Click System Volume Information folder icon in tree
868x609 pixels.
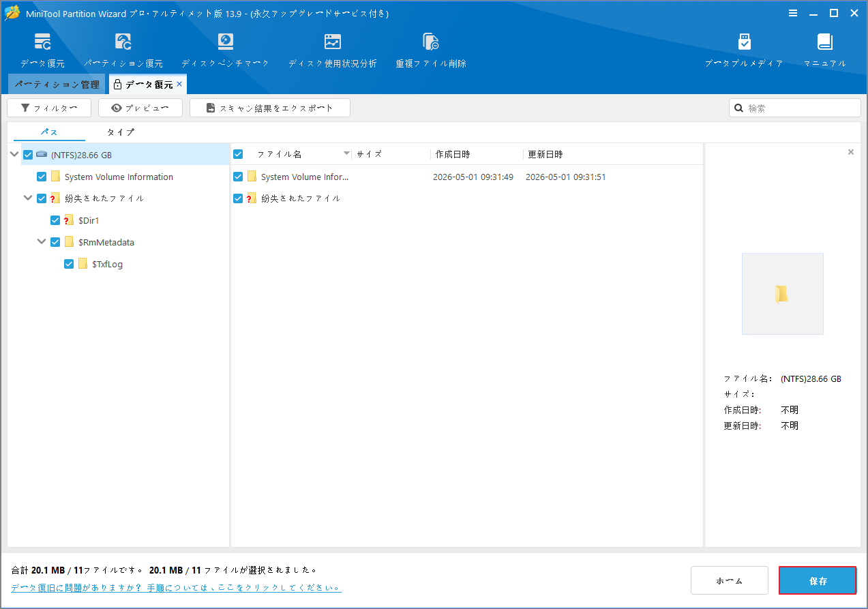pyautogui.click(x=55, y=177)
